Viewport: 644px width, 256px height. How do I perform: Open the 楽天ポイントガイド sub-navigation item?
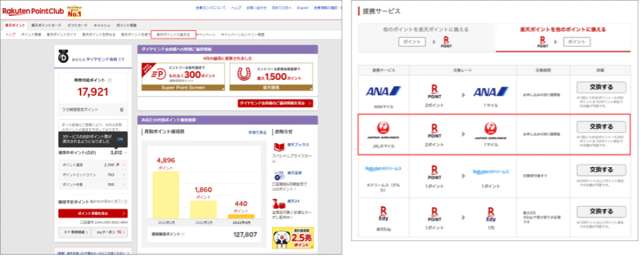[61, 35]
